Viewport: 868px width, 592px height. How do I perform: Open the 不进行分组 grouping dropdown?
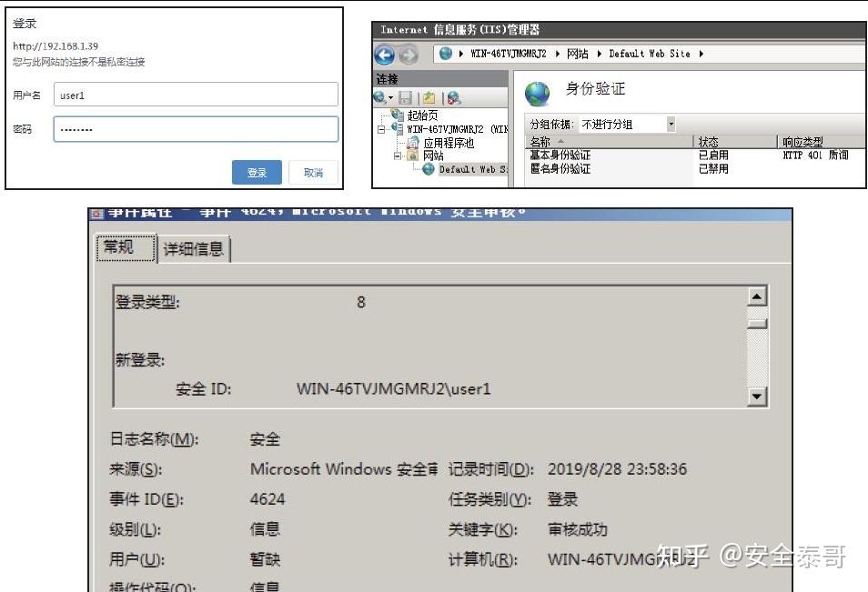tap(669, 123)
